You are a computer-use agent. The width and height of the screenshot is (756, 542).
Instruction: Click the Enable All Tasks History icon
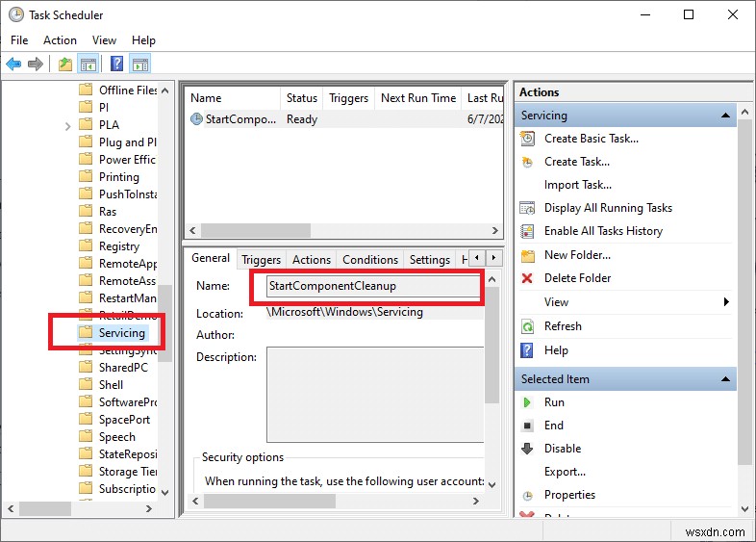pos(527,231)
